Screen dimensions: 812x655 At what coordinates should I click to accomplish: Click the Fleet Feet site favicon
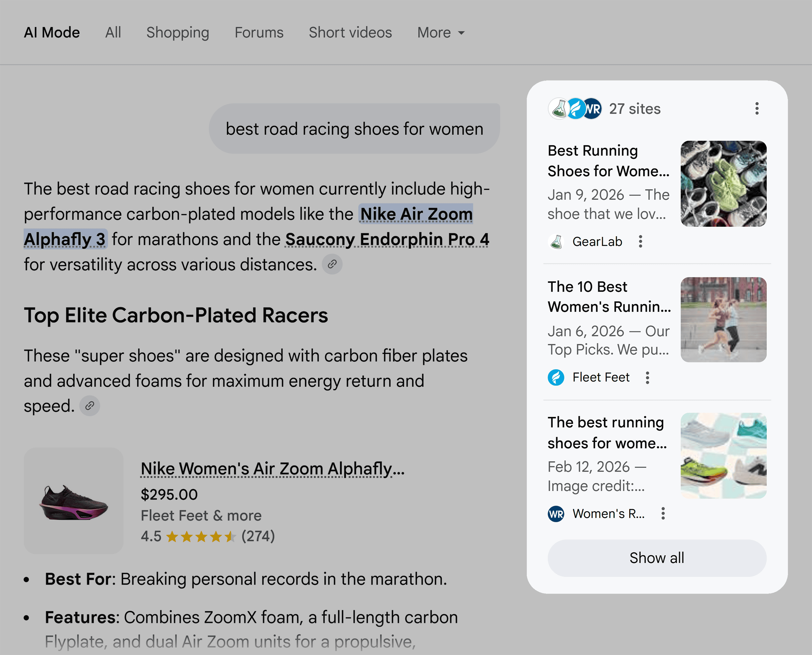click(555, 377)
